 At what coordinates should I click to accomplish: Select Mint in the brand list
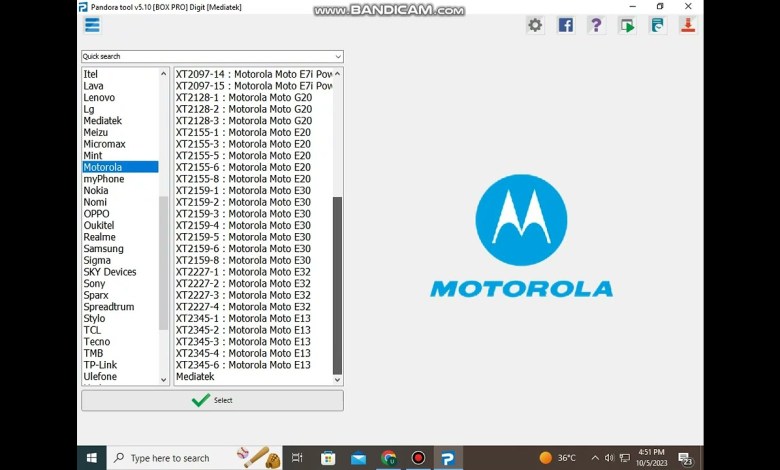click(x=93, y=155)
